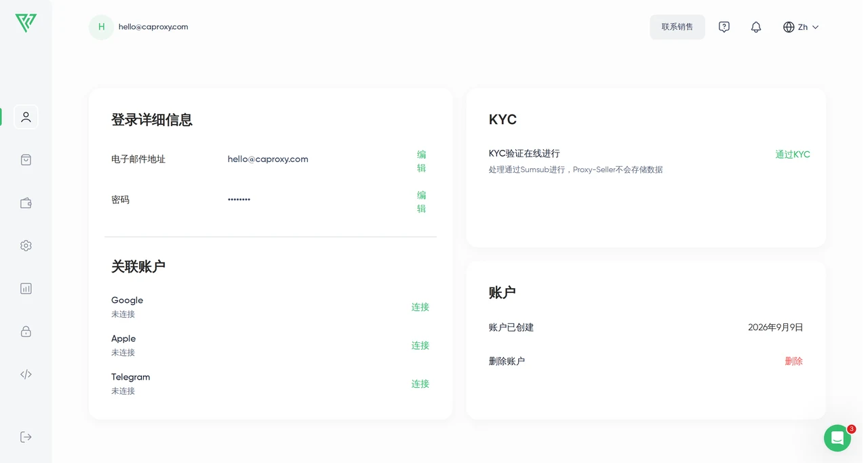
Task: Click the H user avatar circle
Action: tap(101, 27)
